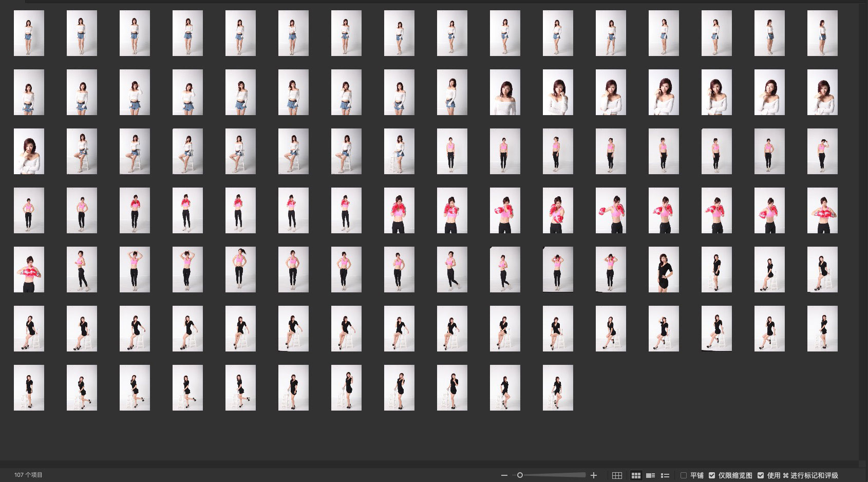Select first pink top thumbnail in fourth row
868x482 pixels.
29,211
